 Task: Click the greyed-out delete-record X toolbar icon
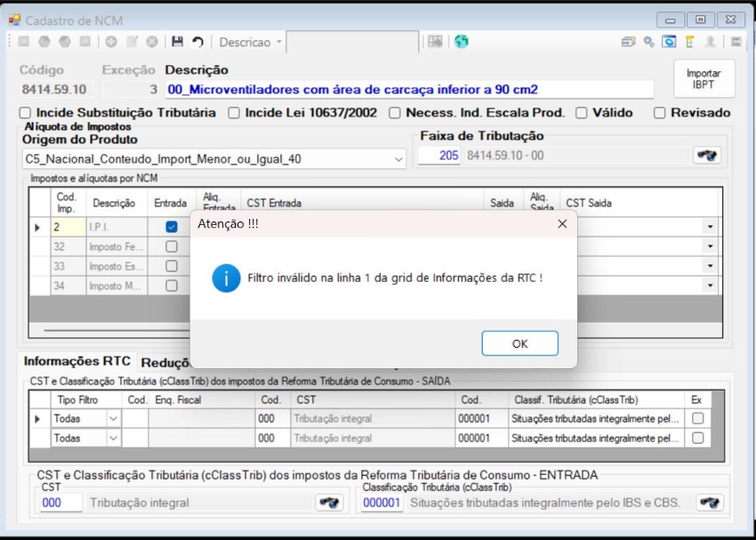152,42
